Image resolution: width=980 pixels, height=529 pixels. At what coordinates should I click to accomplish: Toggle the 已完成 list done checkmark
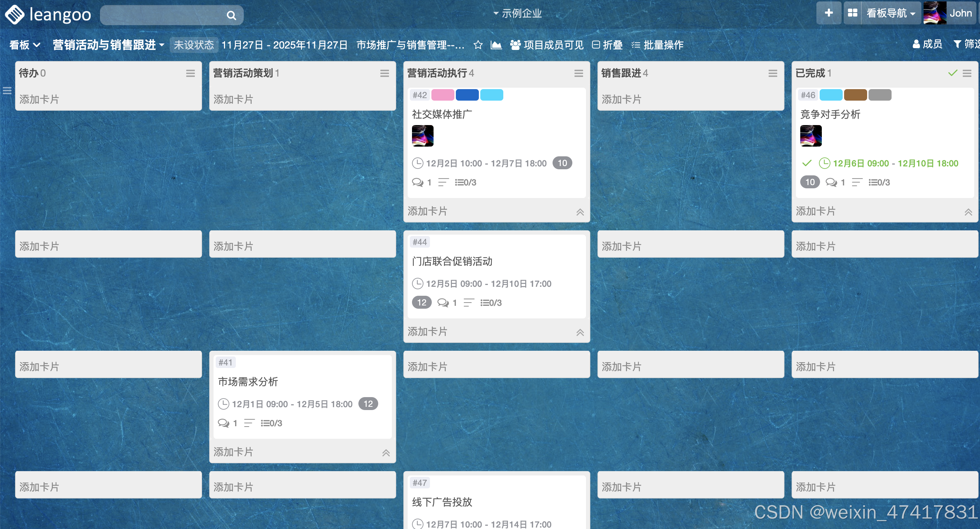[x=952, y=73]
